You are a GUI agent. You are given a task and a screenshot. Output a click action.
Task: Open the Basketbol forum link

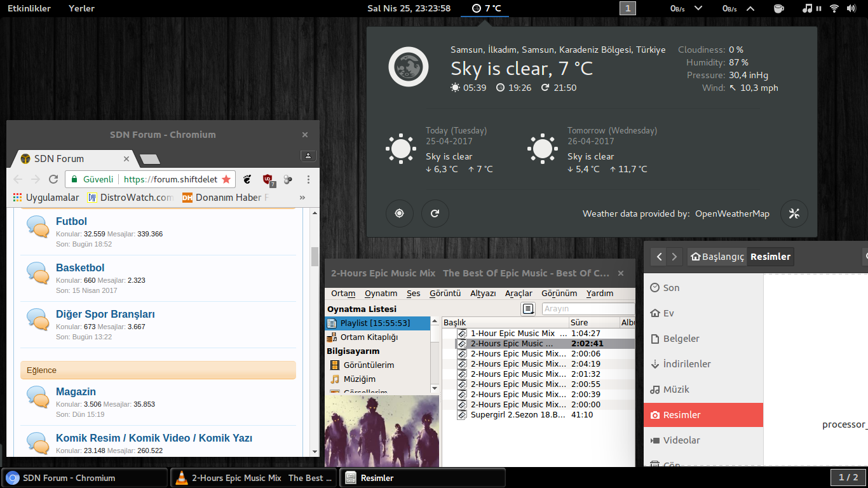tap(80, 268)
